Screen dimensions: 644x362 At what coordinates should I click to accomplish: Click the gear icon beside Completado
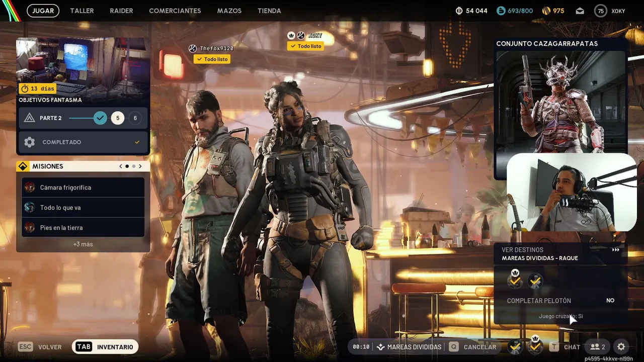click(30, 142)
